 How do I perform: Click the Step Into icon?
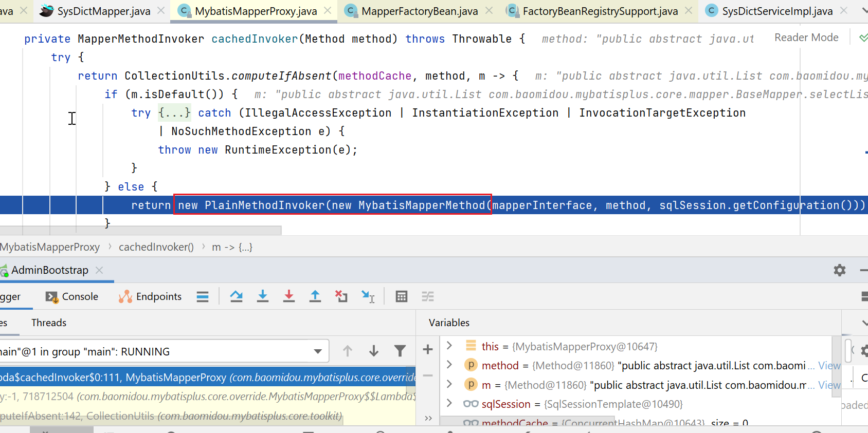(263, 296)
